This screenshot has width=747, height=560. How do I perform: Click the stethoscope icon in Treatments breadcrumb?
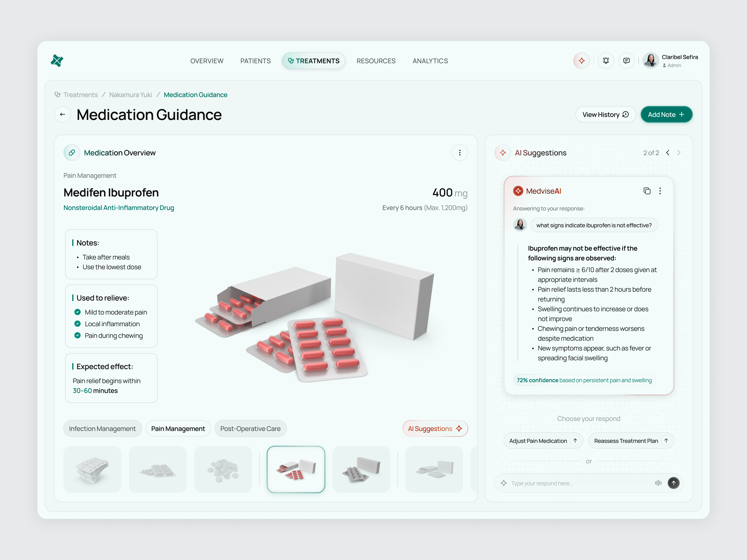tap(57, 95)
